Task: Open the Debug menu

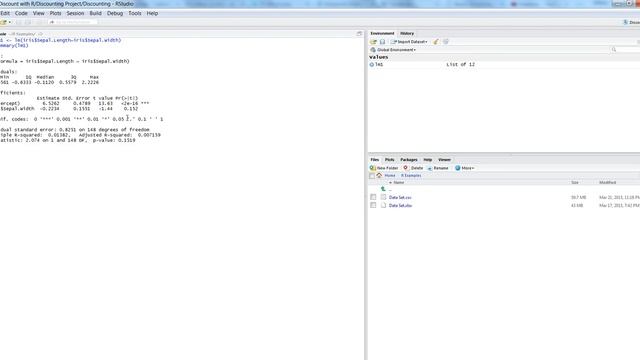Action: pos(115,13)
